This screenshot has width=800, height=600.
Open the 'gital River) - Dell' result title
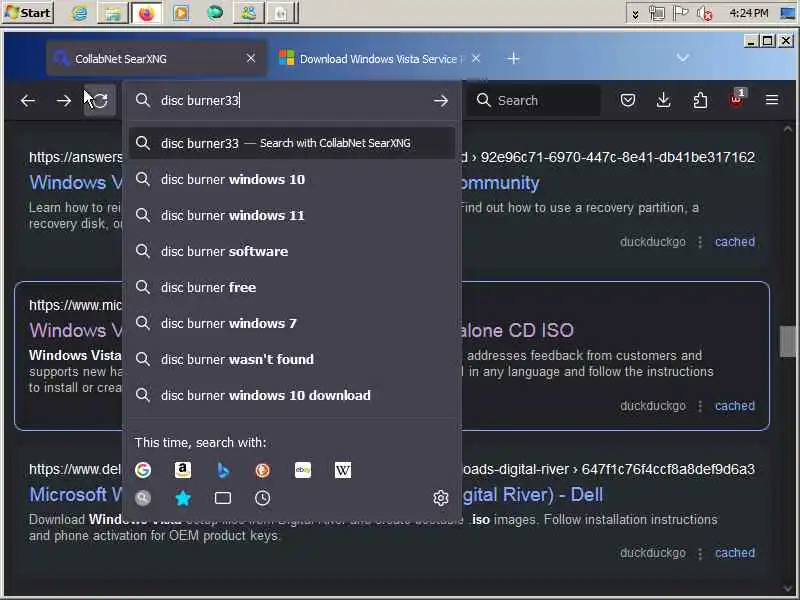point(533,495)
